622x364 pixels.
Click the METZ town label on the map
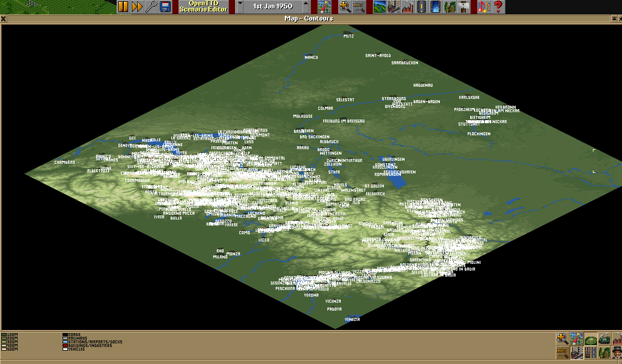coord(348,36)
